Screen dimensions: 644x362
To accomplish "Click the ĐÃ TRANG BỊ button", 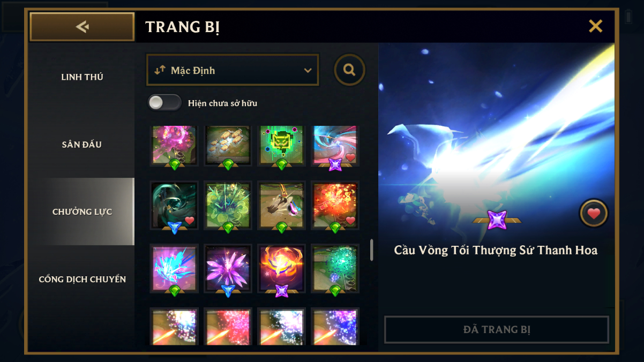I will coord(497,329).
